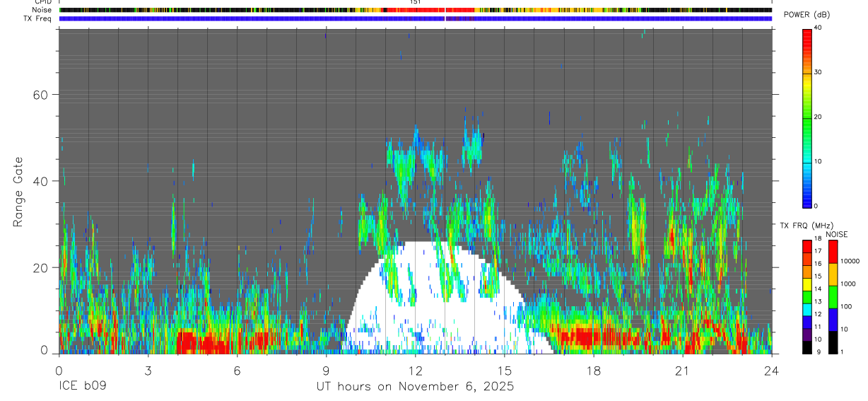Image resolution: width=868 pixels, height=401 pixels.
Task: Click the 0 hour tick on UT axis
Action: click(59, 371)
